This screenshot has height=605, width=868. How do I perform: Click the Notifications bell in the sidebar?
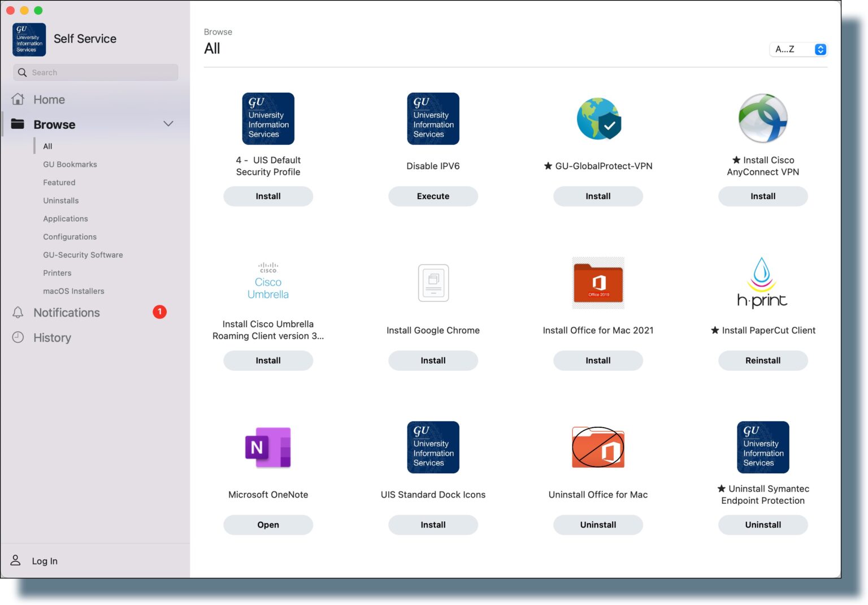[18, 312]
